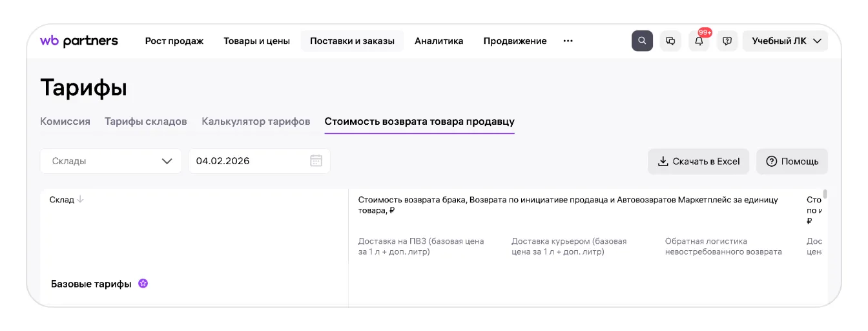The height and width of the screenshot is (331, 868).
Task: Click the calendar icon in date field
Action: click(316, 161)
